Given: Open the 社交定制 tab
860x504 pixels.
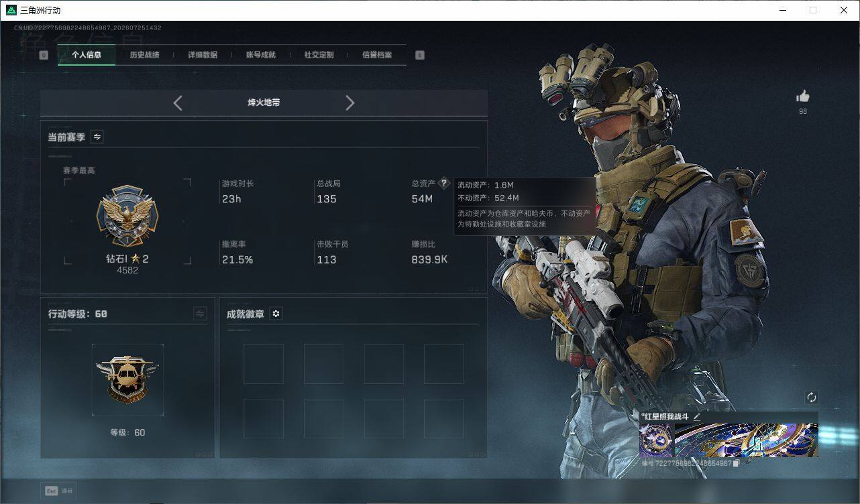Looking at the screenshot, I should [x=319, y=55].
